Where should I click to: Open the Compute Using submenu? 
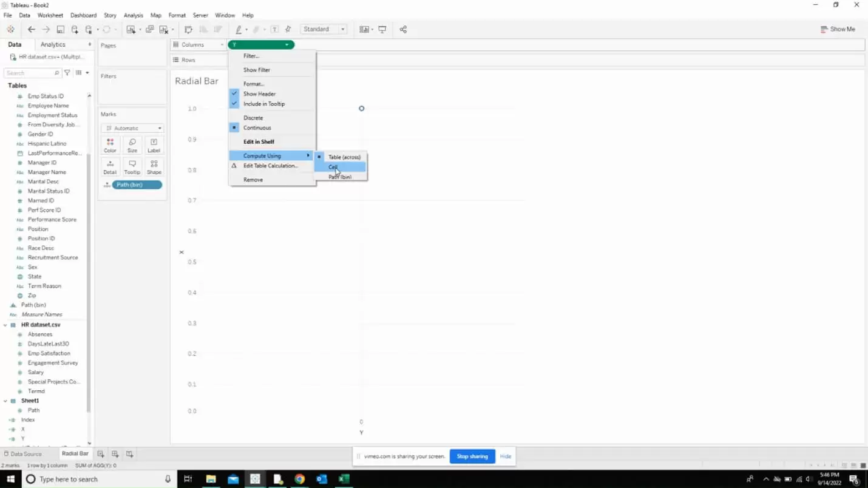272,156
